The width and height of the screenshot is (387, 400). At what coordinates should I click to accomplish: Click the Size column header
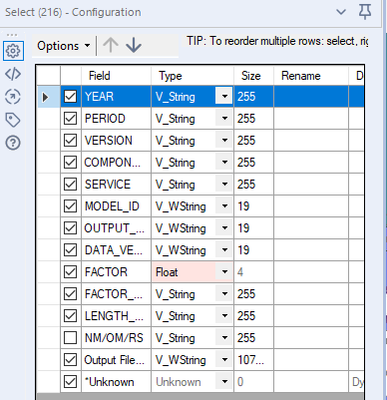254,76
